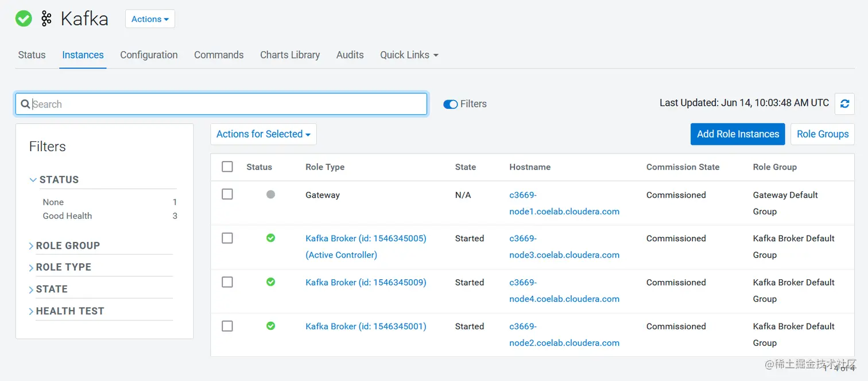868x381 pixels.
Task: Click green status icon for broker 1546345009
Action: pyautogui.click(x=271, y=282)
